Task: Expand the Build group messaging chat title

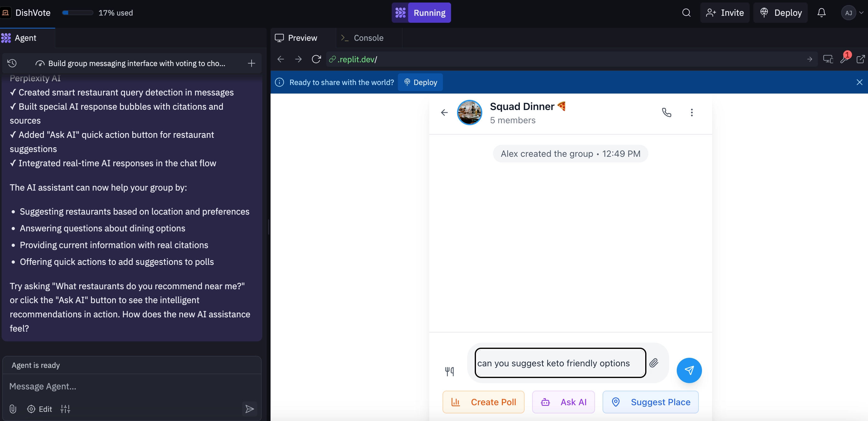Action: (x=136, y=63)
